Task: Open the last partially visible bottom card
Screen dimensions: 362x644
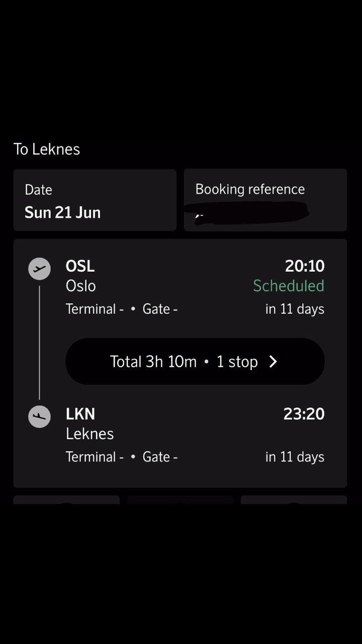Action: click(294, 500)
